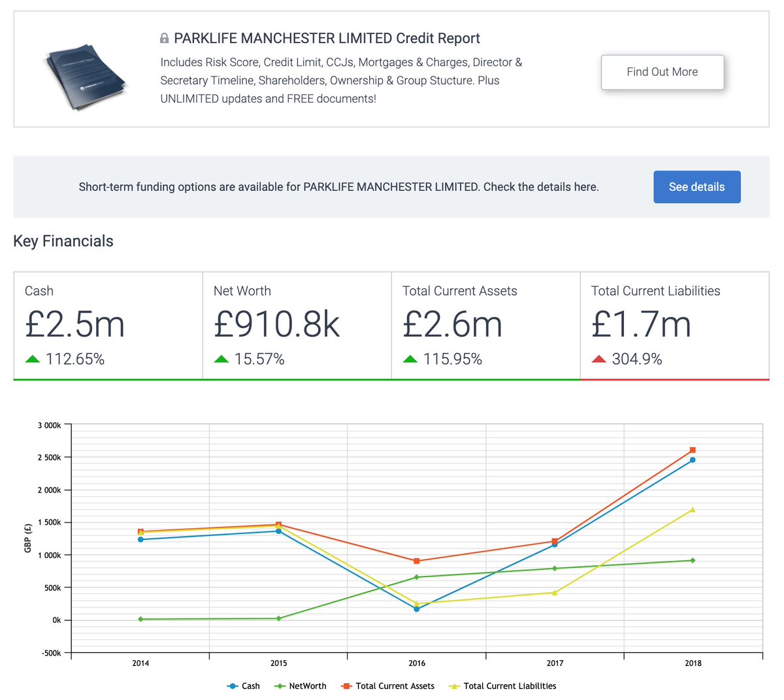Click the 2015 Cash data point

tap(279, 531)
